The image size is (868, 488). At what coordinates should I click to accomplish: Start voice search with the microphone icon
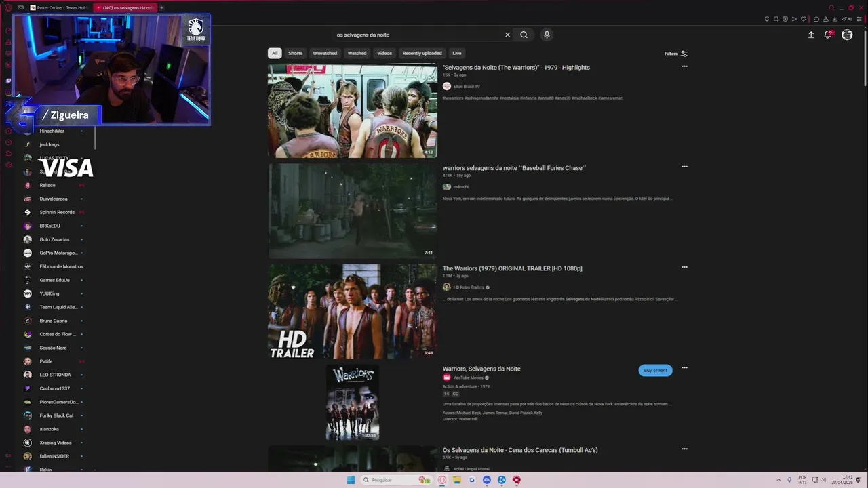coord(547,35)
